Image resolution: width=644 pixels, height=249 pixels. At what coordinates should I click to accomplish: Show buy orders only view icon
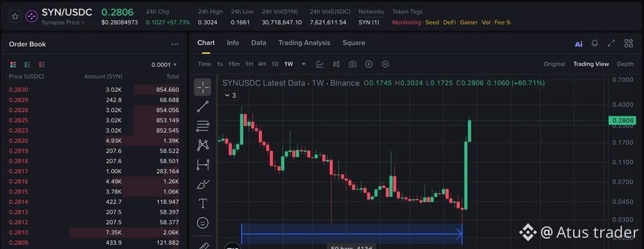pyautogui.click(x=27, y=64)
